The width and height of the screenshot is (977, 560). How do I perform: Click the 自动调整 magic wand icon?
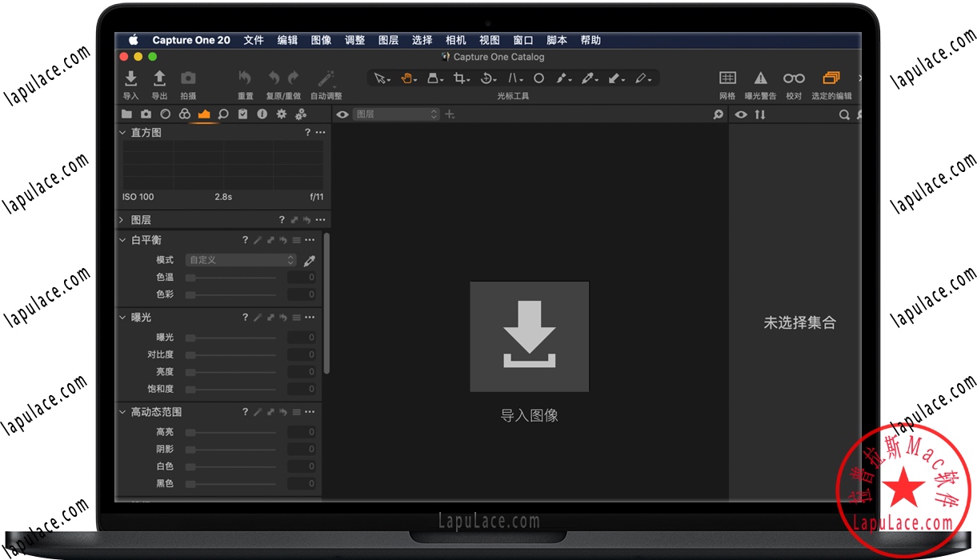tap(326, 78)
